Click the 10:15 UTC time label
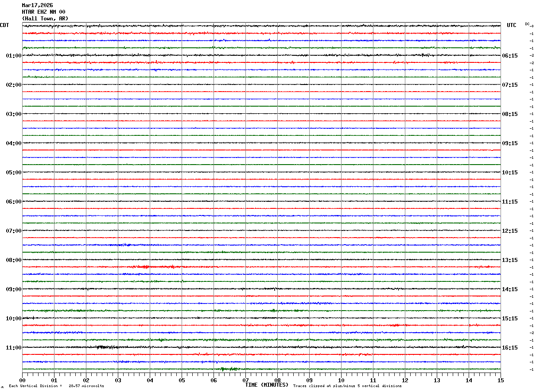The image size is (536, 392). click(x=510, y=173)
